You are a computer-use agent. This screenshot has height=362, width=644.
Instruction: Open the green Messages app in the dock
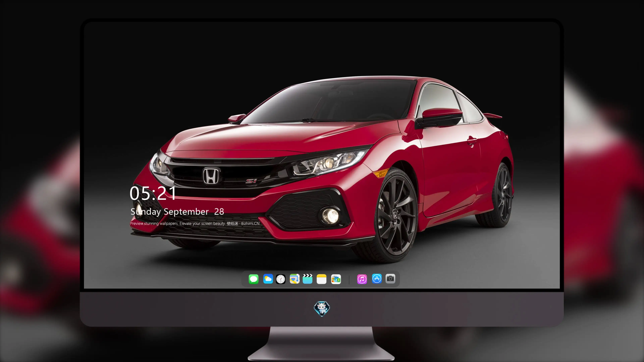[254, 279]
